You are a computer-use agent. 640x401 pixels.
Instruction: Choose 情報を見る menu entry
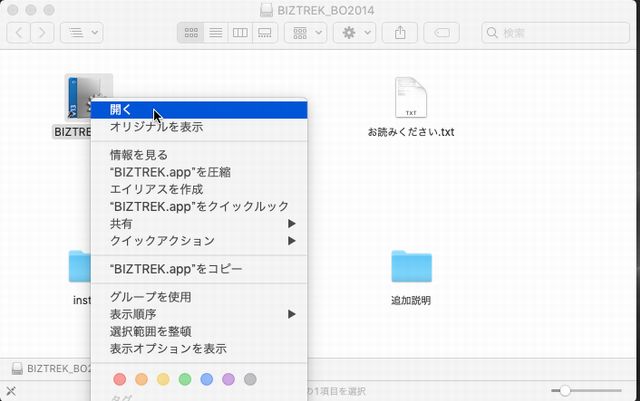point(199,155)
